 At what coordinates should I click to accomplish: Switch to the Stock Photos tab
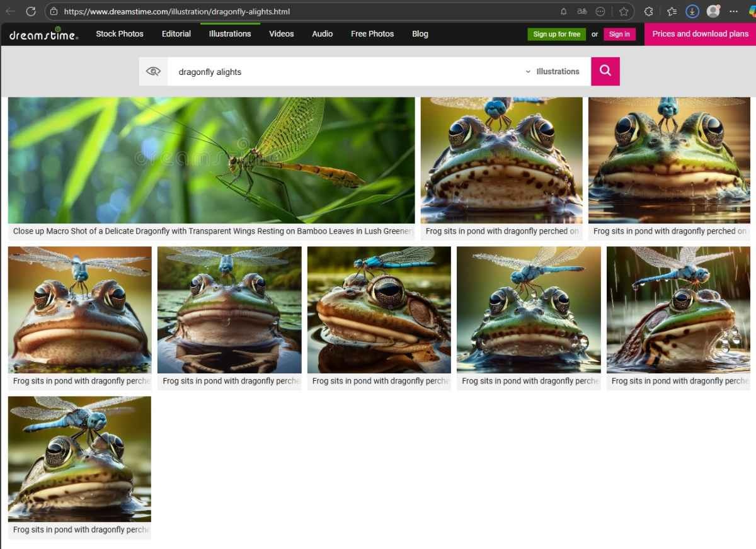pyautogui.click(x=120, y=34)
